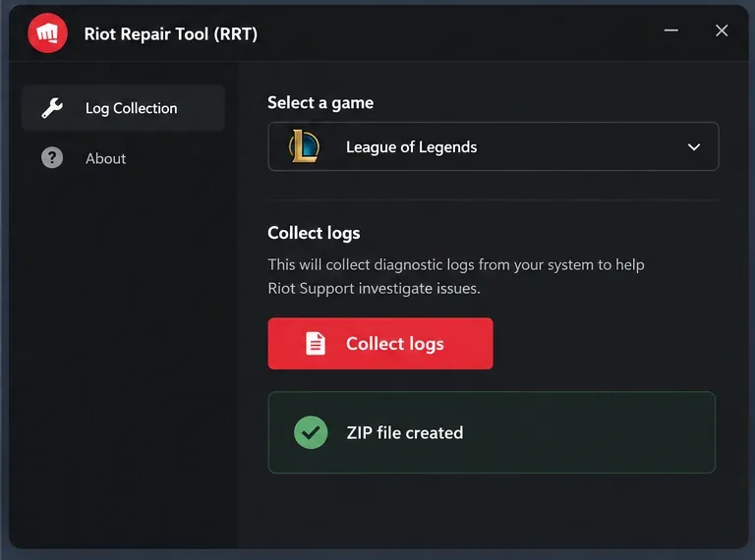Screen dimensions: 755x560
Task: Close the Riot Repair Tool window
Action: (x=722, y=30)
